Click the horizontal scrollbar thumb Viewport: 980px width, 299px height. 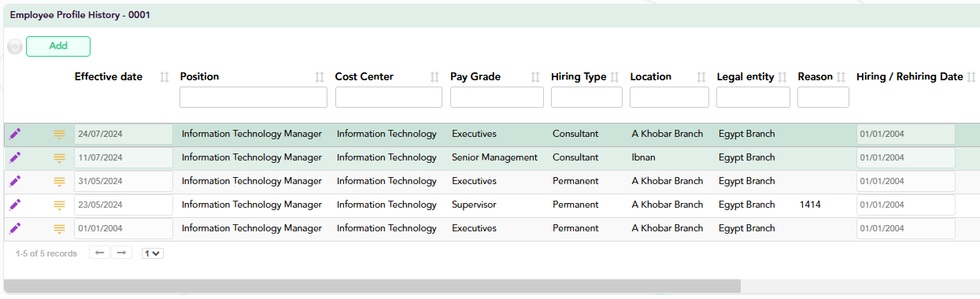[372, 286]
